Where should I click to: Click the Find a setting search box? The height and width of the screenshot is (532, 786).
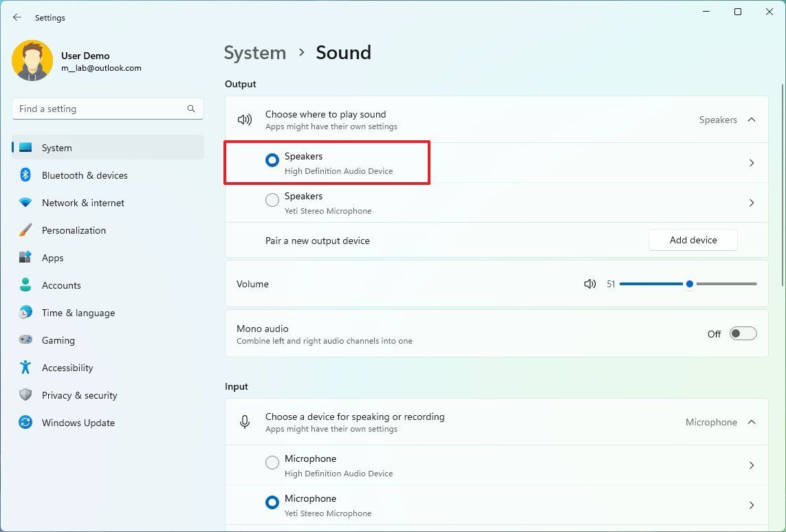pyautogui.click(x=107, y=109)
